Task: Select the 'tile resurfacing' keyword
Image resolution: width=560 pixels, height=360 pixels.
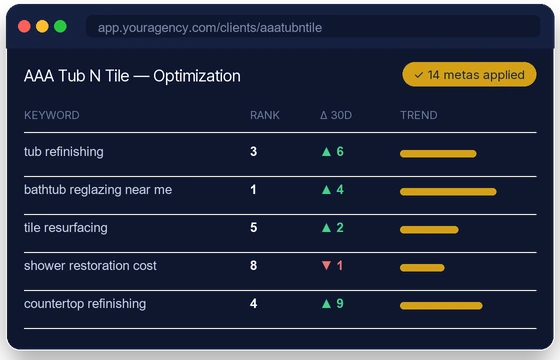Action: (x=66, y=228)
